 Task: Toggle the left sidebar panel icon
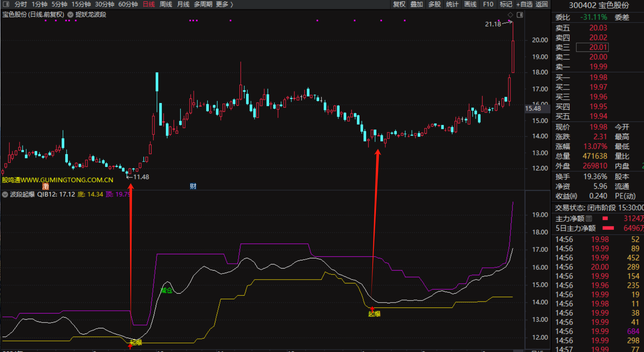click(x=6, y=4)
